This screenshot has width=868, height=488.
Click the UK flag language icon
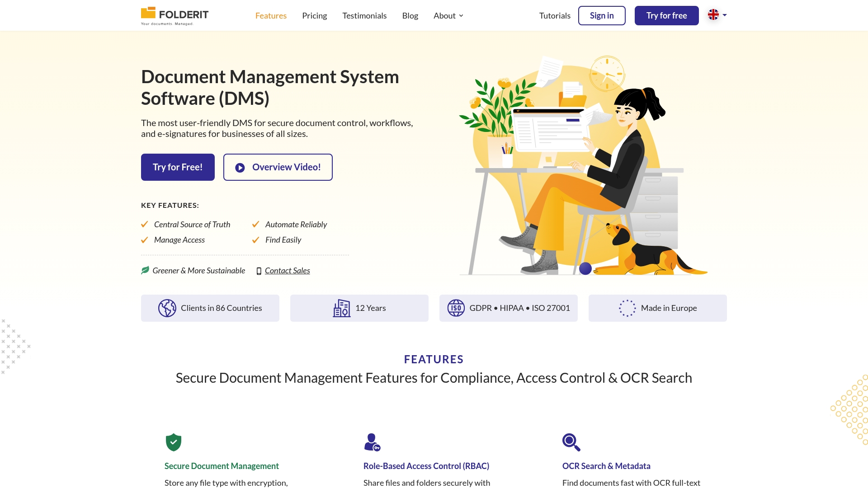point(713,15)
